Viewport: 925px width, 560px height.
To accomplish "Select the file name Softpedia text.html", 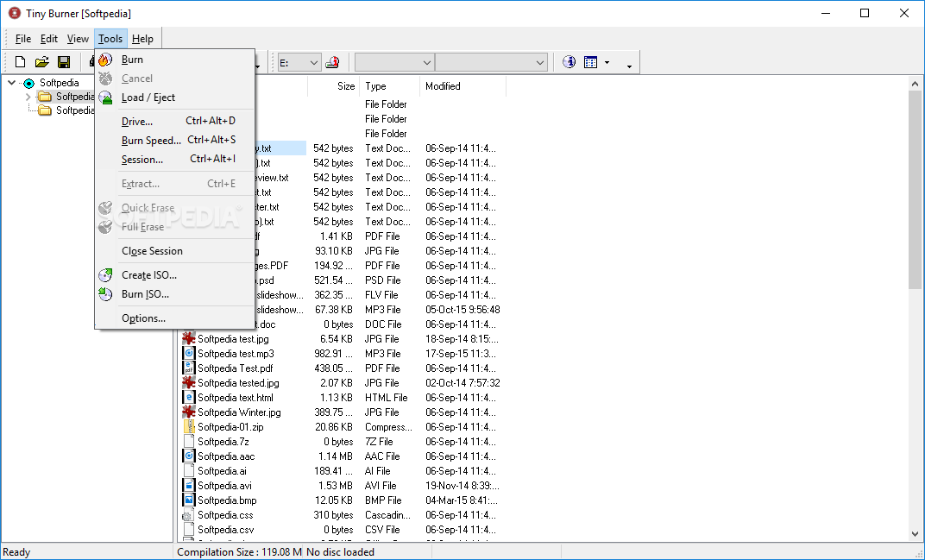I will [236, 398].
